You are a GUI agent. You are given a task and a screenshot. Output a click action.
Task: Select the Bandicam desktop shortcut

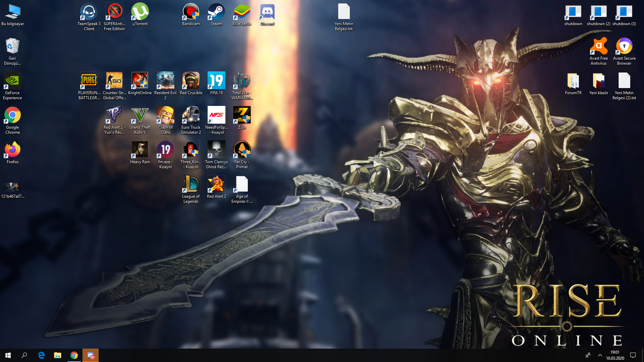click(191, 14)
